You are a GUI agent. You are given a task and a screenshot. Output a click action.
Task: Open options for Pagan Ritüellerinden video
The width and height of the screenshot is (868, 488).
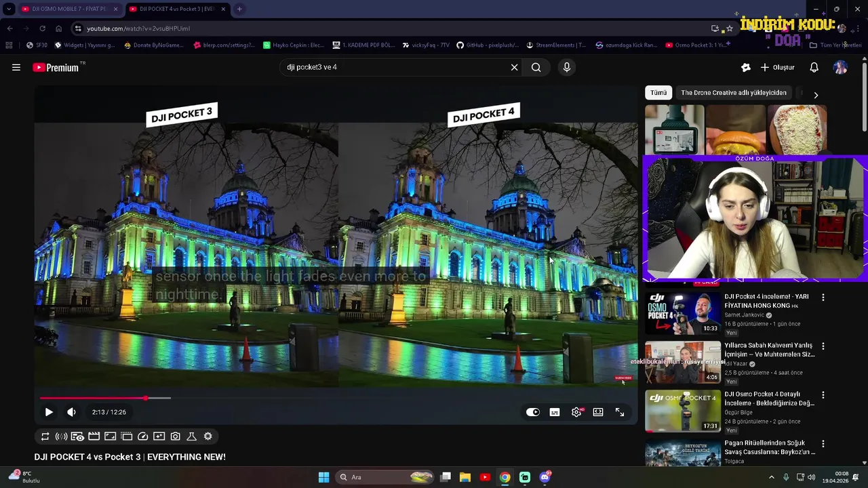823,444
